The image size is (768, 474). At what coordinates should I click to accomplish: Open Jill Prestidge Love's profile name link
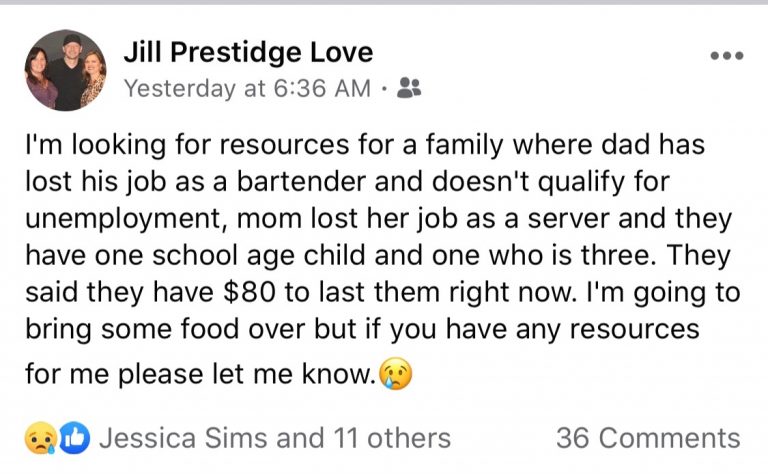[x=247, y=52]
